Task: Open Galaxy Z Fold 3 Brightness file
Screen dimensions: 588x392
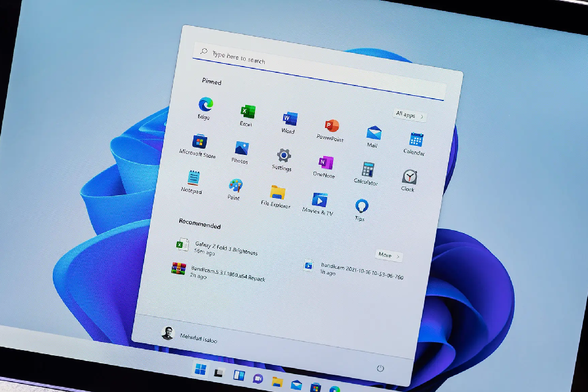Action: (x=218, y=247)
